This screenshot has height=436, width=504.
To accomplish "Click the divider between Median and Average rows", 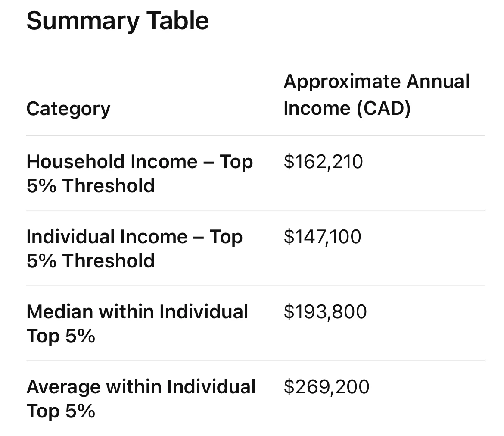I will (255, 361).
